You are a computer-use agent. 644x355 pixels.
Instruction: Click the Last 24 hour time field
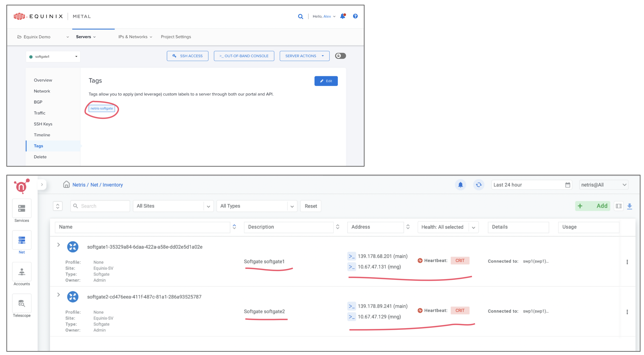532,185
